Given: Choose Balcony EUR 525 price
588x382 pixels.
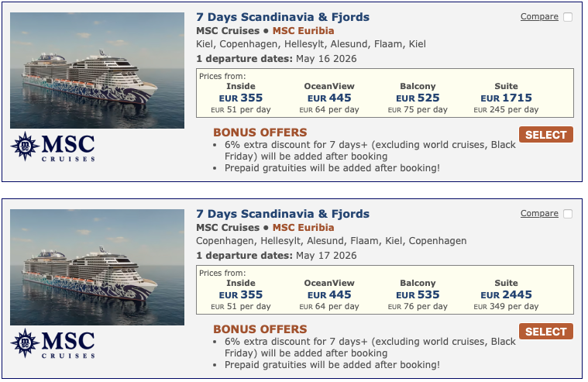Looking at the screenshot, I should [418, 98].
